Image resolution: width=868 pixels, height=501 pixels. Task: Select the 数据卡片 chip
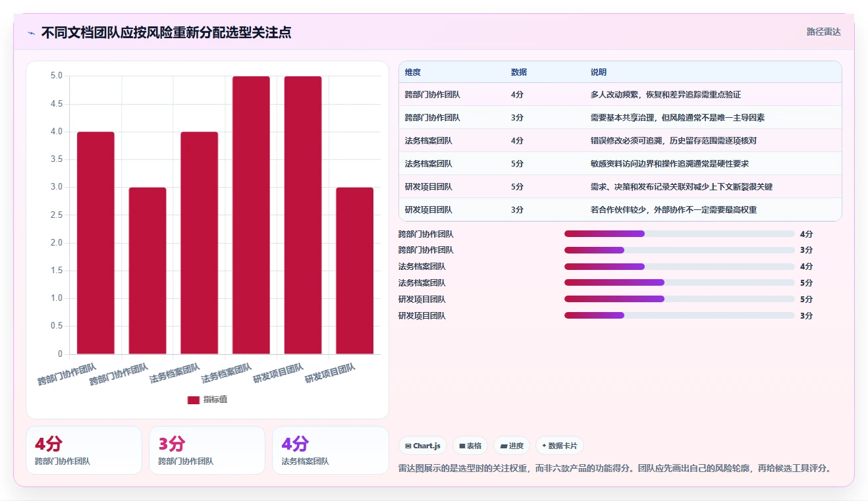(560, 446)
